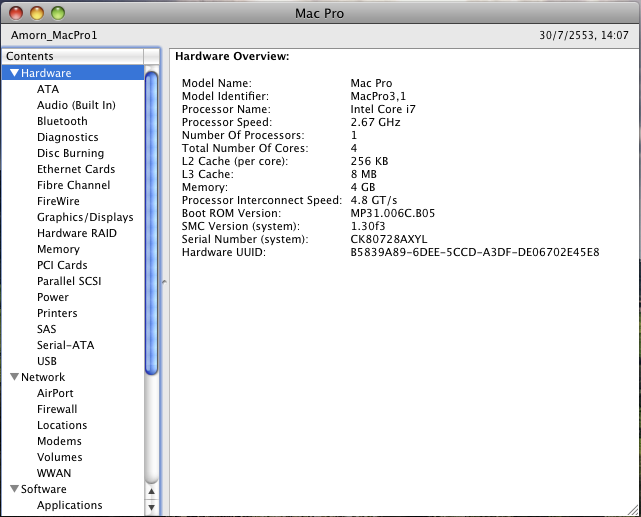The image size is (641, 517).
Task: Open Applications under Software
Action: 69,505
